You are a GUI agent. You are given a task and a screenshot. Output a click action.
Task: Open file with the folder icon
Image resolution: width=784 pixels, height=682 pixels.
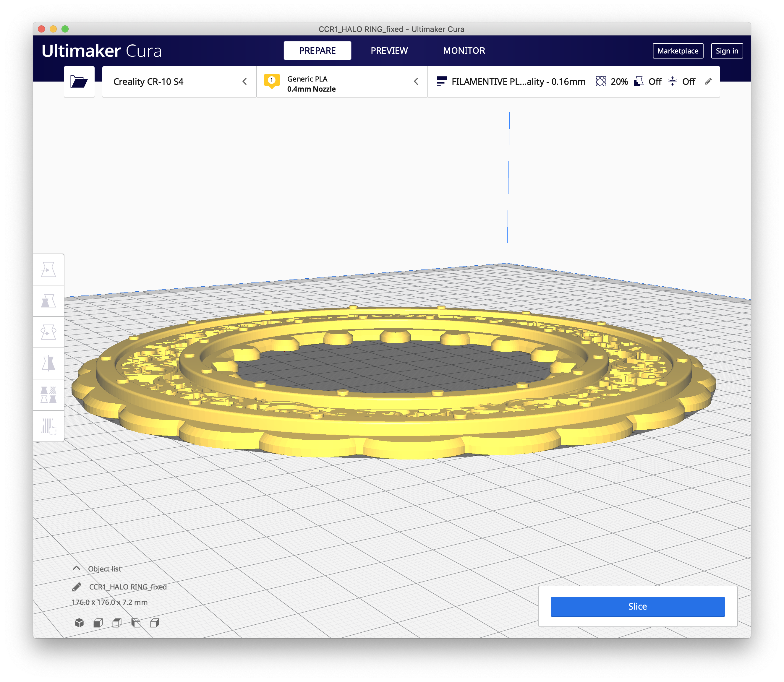(x=79, y=82)
